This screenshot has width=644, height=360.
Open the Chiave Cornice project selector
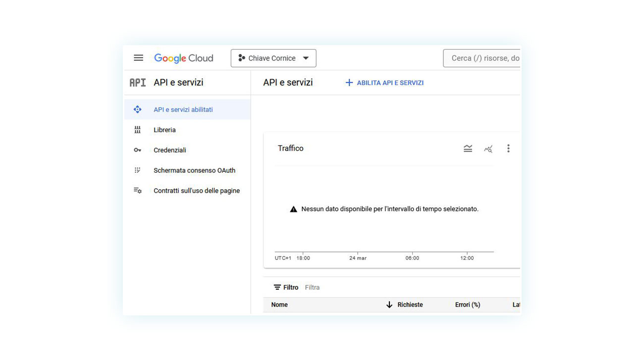pyautogui.click(x=273, y=58)
